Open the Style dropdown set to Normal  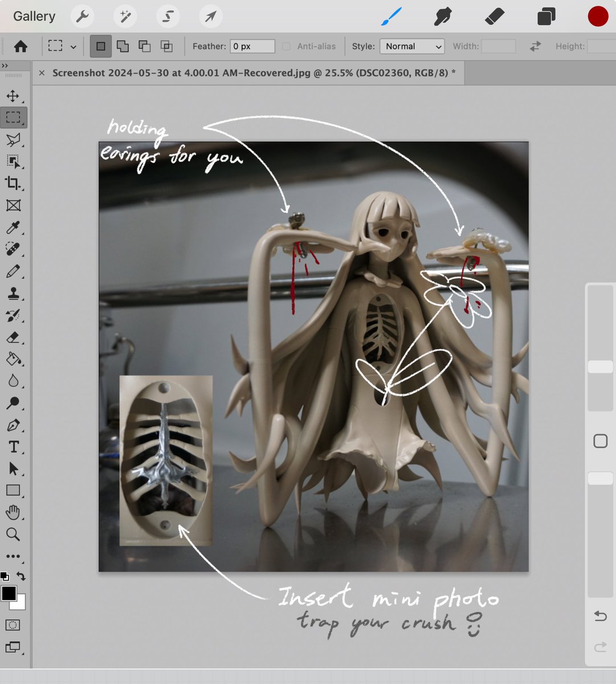tap(412, 46)
